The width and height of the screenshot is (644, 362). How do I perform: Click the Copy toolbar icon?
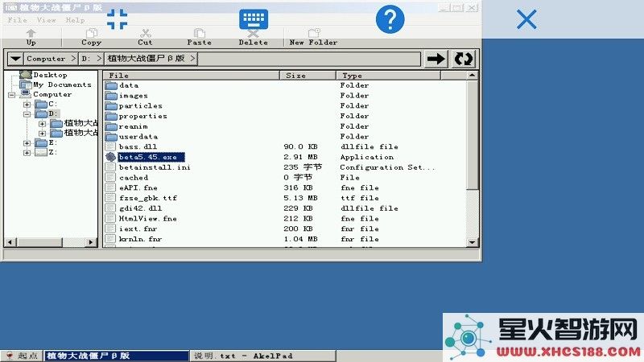coord(91,34)
